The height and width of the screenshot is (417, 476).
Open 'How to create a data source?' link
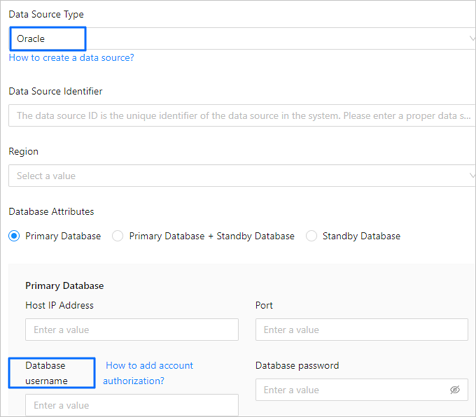coord(71,58)
